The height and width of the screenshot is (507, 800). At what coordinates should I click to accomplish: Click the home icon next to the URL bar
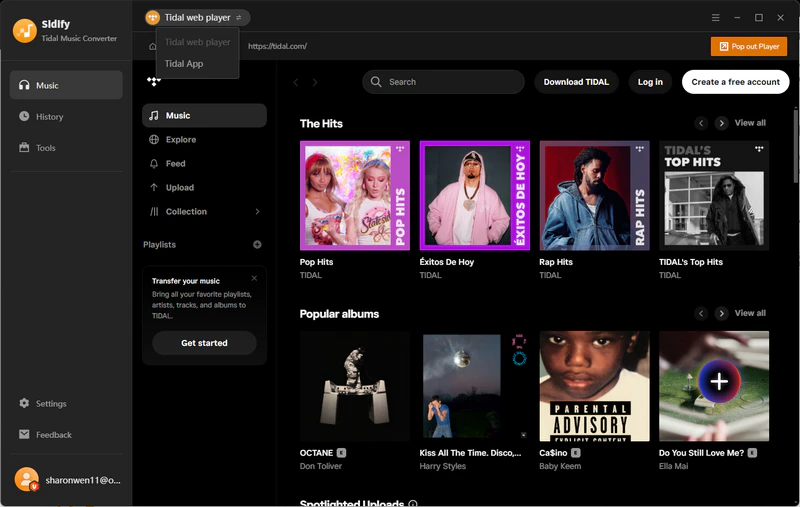152,46
